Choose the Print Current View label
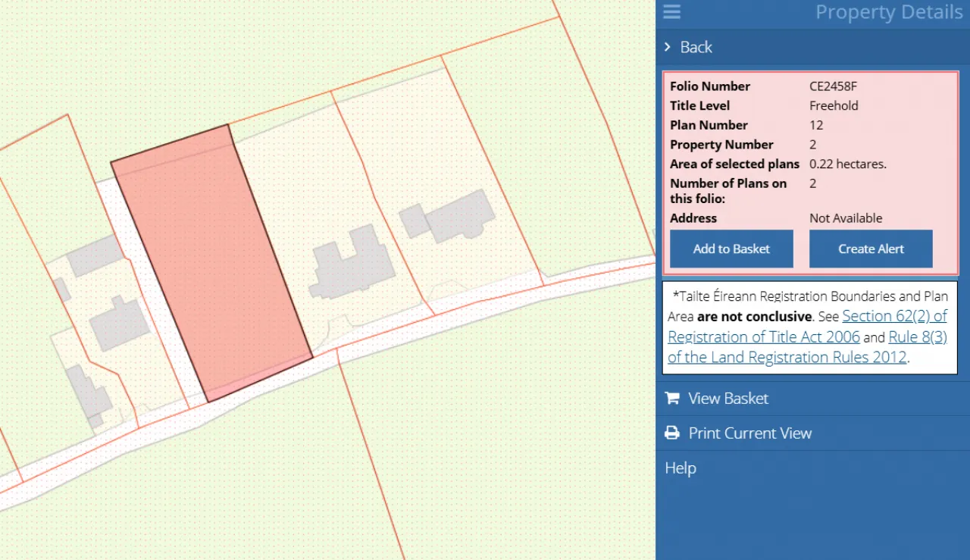 click(x=749, y=433)
